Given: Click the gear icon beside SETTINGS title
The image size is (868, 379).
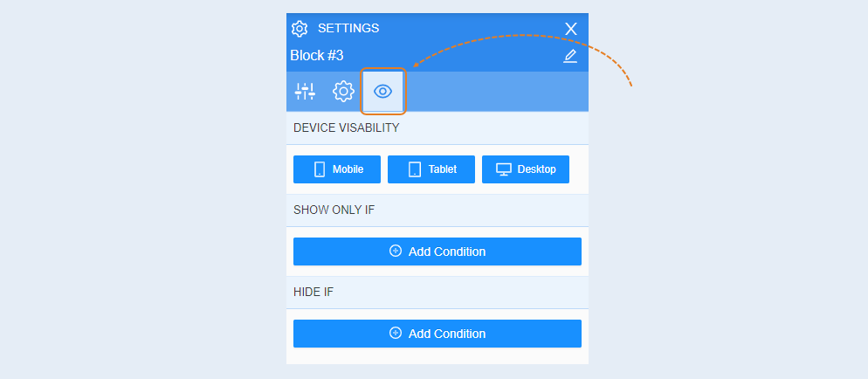Looking at the screenshot, I should point(300,28).
